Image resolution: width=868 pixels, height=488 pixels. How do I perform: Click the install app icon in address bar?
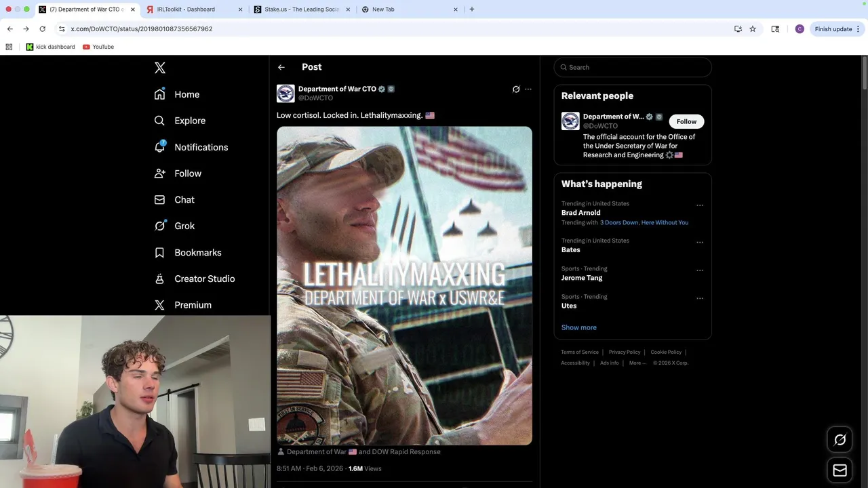738,29
